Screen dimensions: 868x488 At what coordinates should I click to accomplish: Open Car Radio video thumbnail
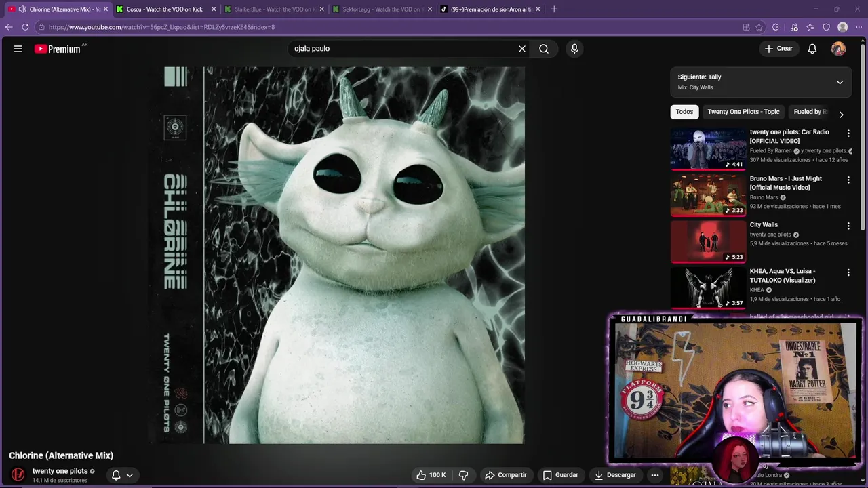pyautogui.click(x=708, y=148)
